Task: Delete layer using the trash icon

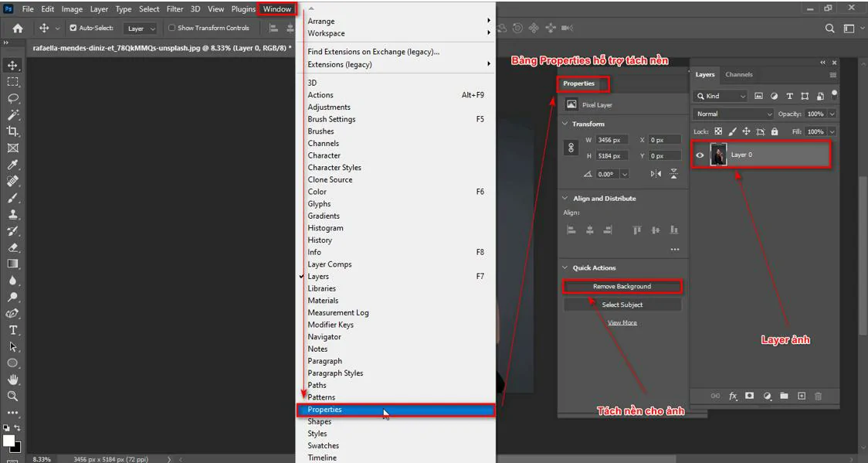Action: (818, 396)
